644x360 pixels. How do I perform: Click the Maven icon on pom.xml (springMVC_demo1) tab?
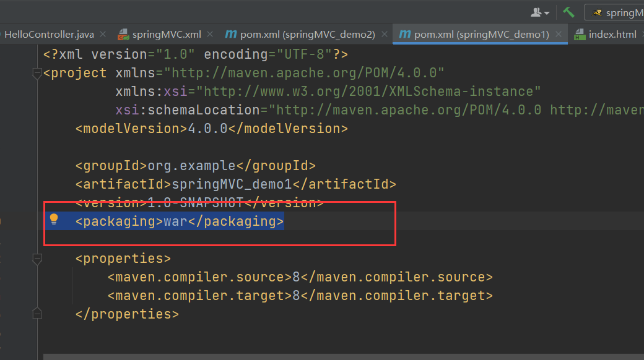coord(405,34)
